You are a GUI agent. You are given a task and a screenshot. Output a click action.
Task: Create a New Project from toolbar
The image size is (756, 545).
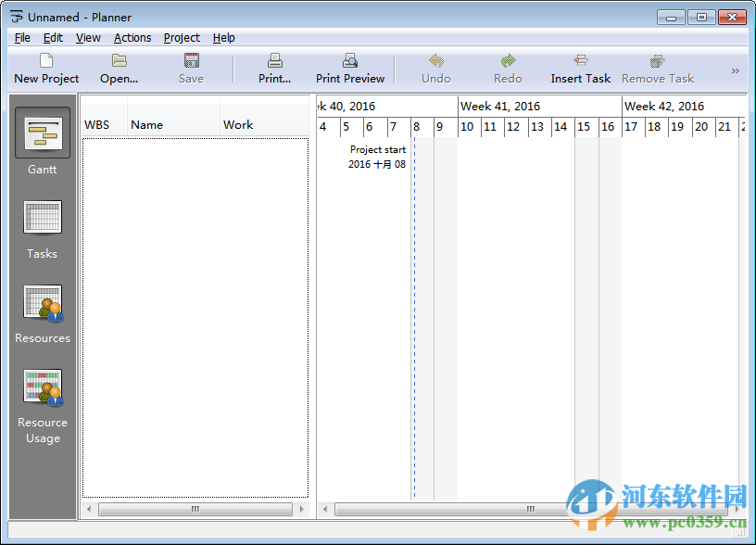pyautogui.click(x=45, y=67)
